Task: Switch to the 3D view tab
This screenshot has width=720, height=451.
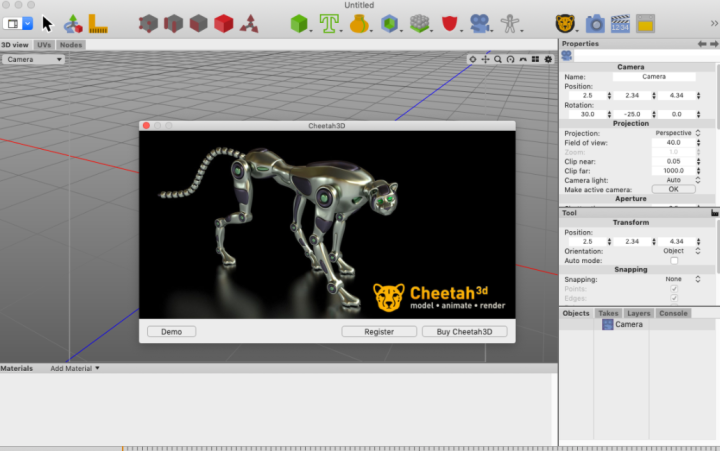Action: click(x=15, y=45)
